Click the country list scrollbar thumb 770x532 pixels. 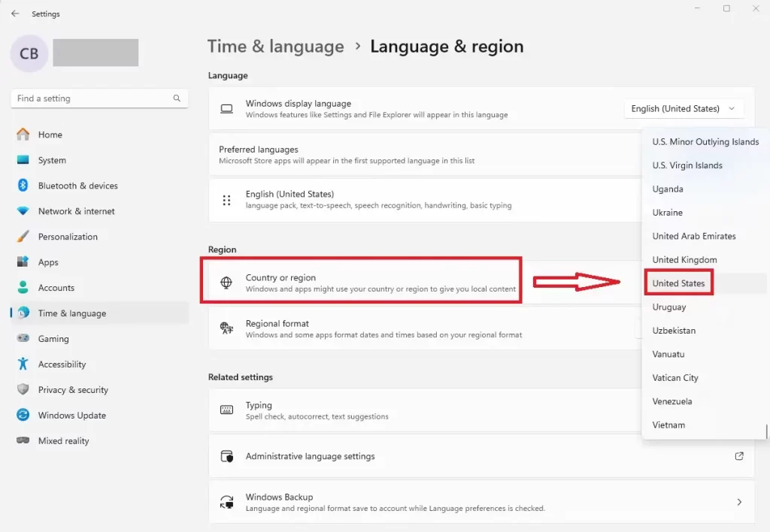(x=766, y=432)
